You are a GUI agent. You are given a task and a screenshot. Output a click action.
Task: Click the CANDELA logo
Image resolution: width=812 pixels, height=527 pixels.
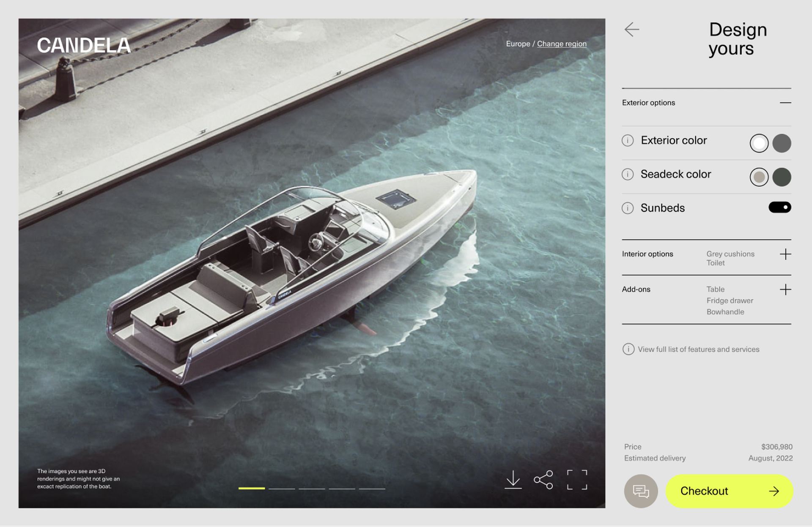pos(84,46)
